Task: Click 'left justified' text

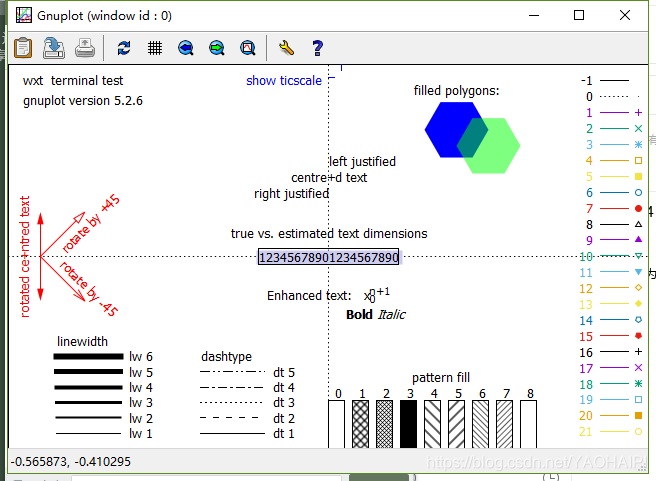Action: point(363,161)
